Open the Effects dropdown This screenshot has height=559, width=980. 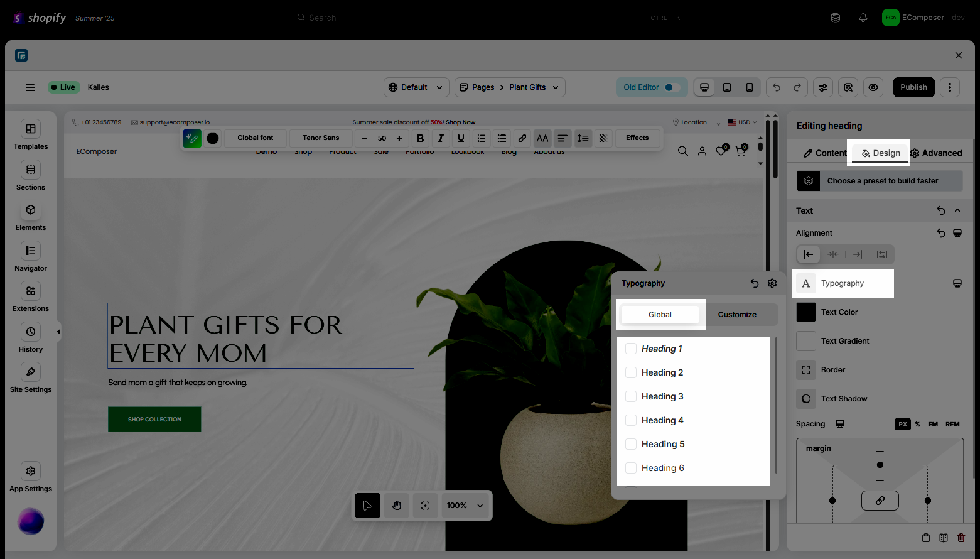(x=637, y=138)
